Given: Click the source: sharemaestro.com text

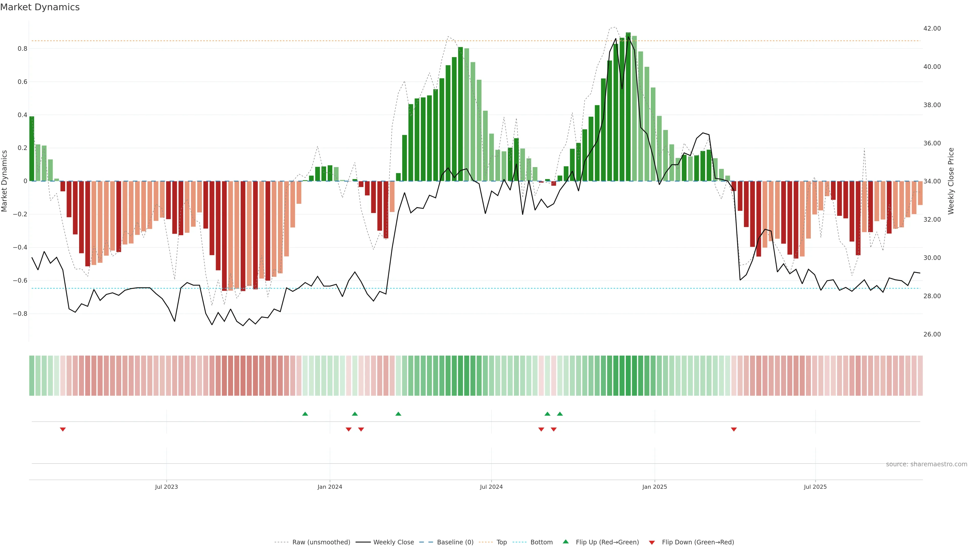Looking at the screenshot, I should tap(926, 464).
